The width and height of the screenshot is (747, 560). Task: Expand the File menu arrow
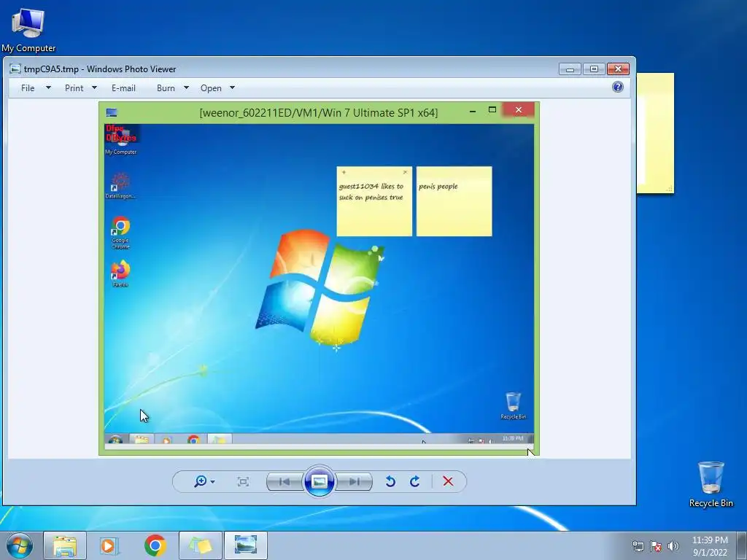pyautogui.click(x=48, y=87)
